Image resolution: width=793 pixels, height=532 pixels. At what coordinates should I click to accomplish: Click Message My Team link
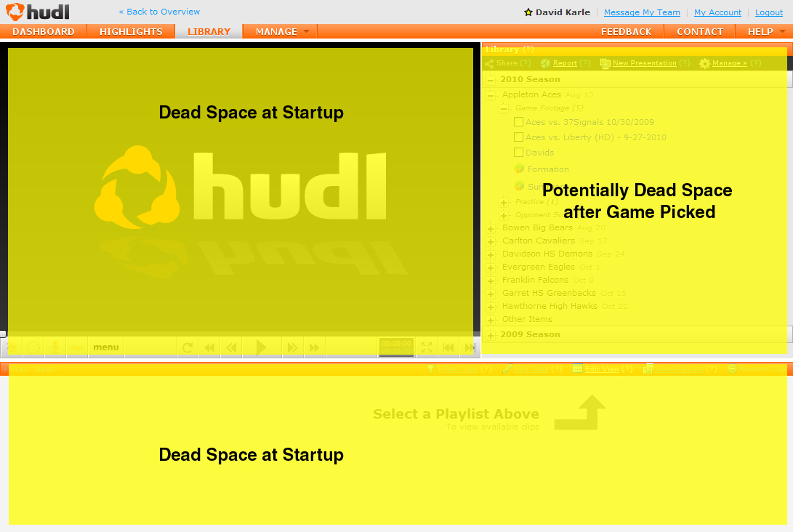pos(642,12)
